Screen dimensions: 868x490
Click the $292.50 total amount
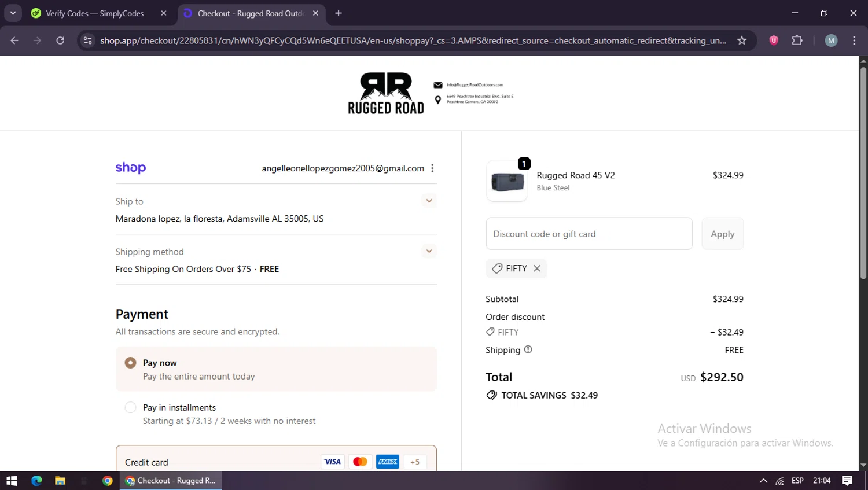coord(722,377)
